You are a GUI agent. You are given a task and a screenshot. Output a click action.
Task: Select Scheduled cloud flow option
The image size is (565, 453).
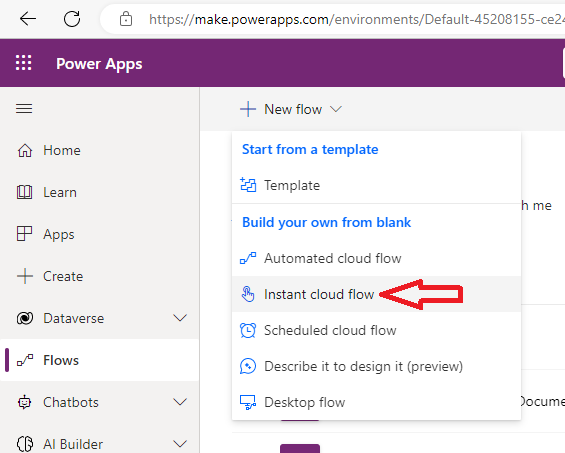tap(330, 330)
